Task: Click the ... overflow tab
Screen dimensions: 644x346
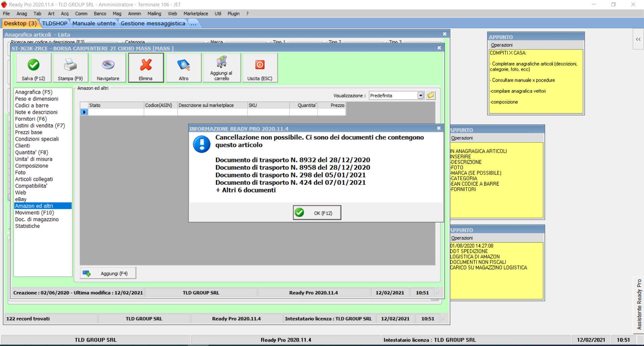Action: (x=194, y=23)
